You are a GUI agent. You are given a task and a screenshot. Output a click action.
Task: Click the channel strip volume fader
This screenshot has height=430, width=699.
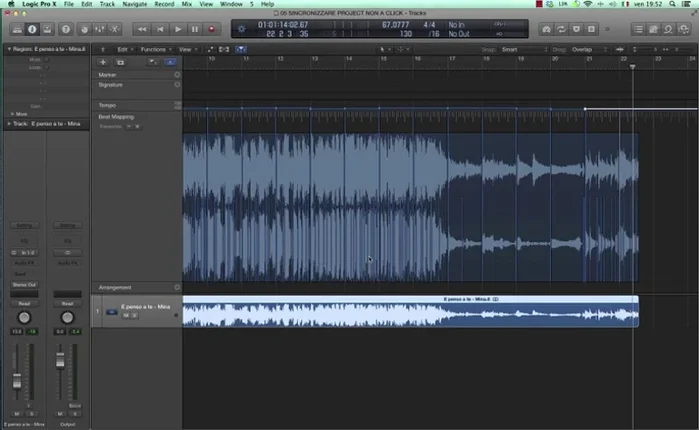(17, 380)
